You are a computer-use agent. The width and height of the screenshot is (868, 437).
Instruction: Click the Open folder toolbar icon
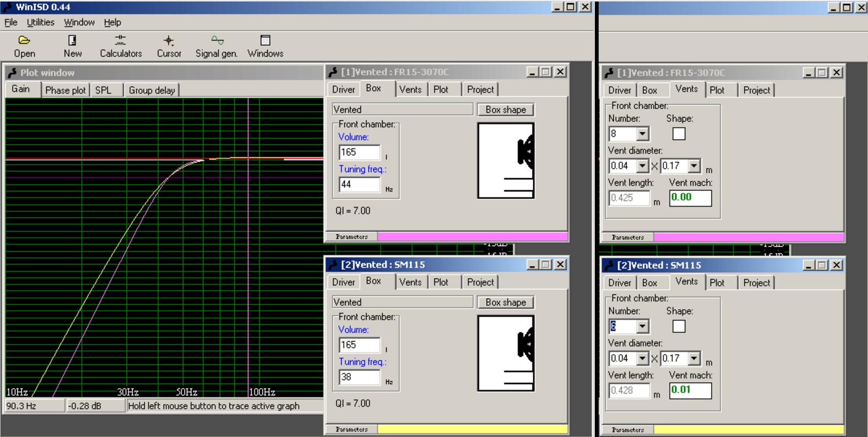pos(24,40)
